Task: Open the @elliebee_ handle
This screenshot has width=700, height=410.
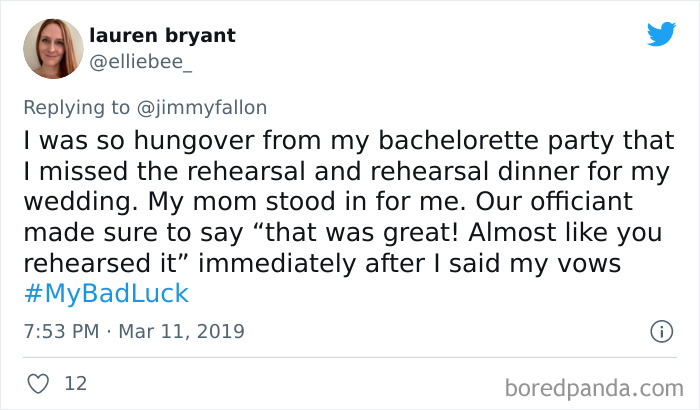Action: [x=153, y=62]
